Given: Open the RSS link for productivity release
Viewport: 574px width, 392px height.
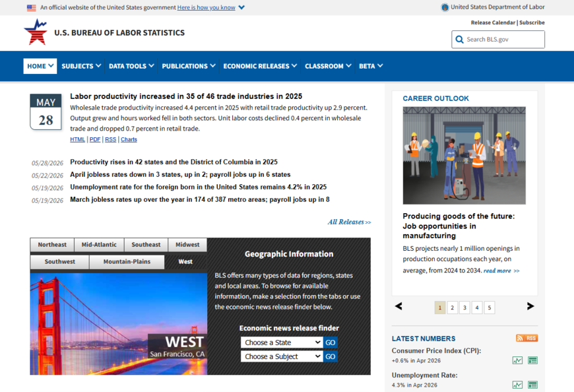Looking at the screenshot, I should (111, 139).
